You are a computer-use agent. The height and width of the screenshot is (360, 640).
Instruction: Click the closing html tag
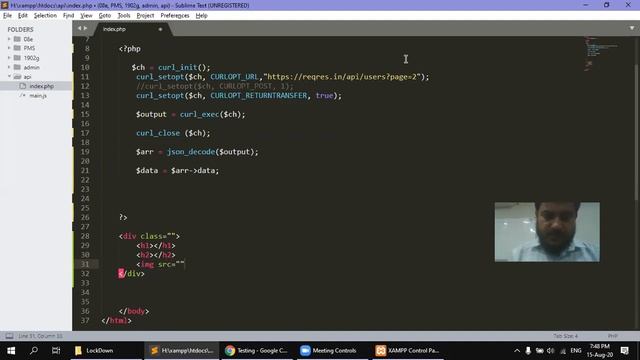(x=116, y=320)
